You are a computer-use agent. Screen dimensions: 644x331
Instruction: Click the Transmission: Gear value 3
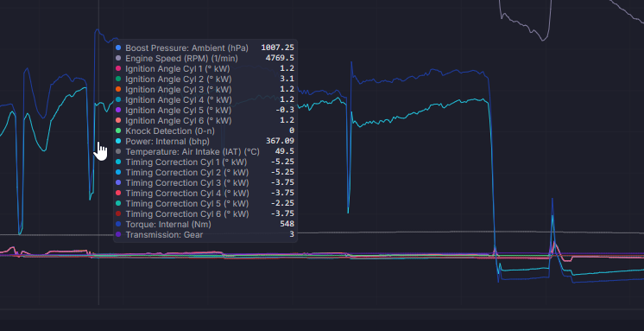[x=292, y=234]
